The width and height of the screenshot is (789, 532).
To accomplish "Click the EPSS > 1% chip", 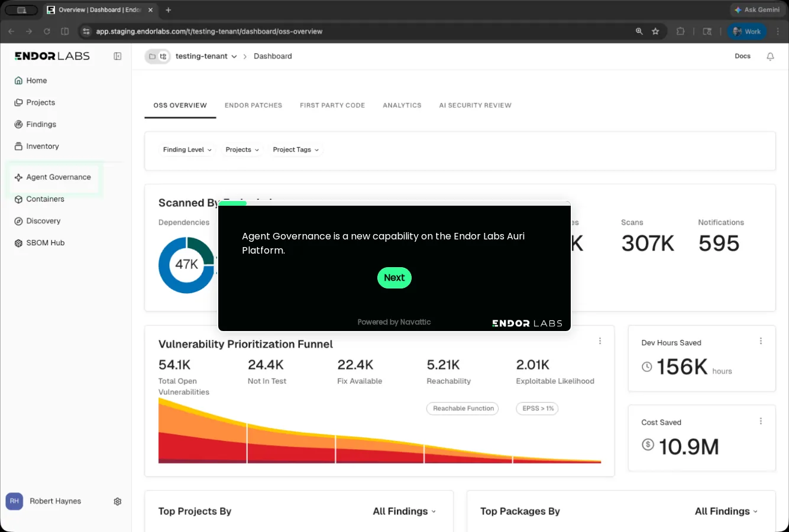I will coord(538,408).
